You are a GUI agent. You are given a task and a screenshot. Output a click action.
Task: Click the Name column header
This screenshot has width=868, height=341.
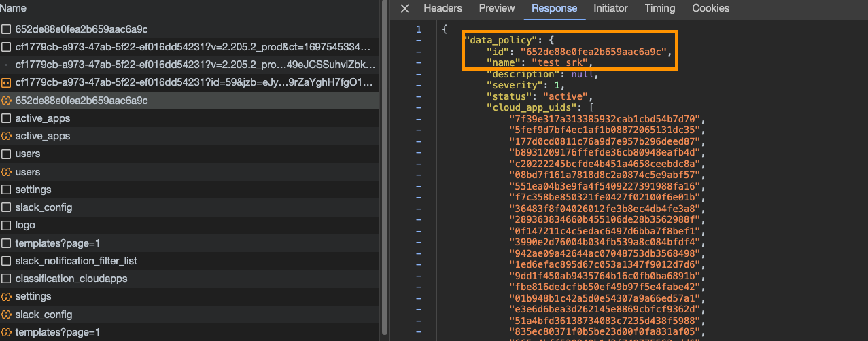[14, 9]
